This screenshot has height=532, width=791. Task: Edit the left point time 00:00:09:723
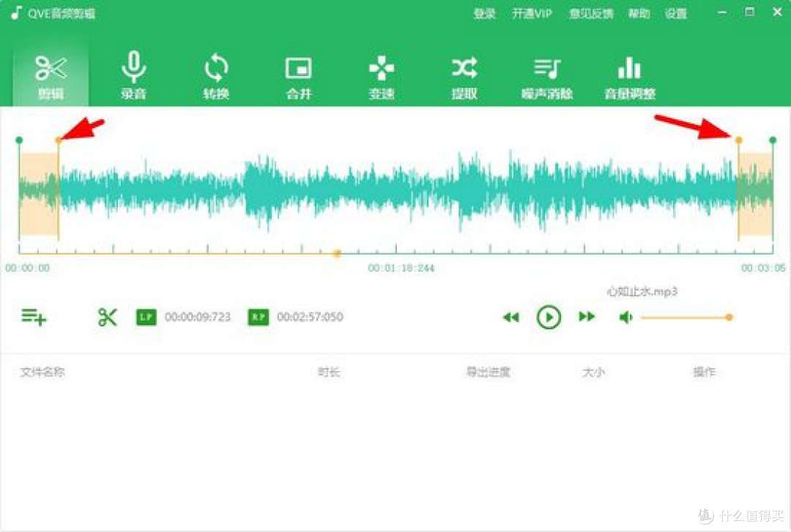[x=198, y=317]
